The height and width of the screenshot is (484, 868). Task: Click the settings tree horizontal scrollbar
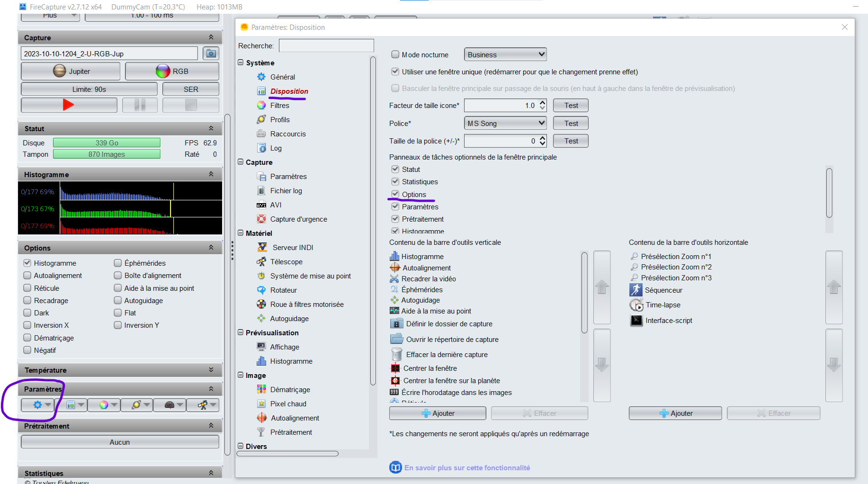point(287,454)
